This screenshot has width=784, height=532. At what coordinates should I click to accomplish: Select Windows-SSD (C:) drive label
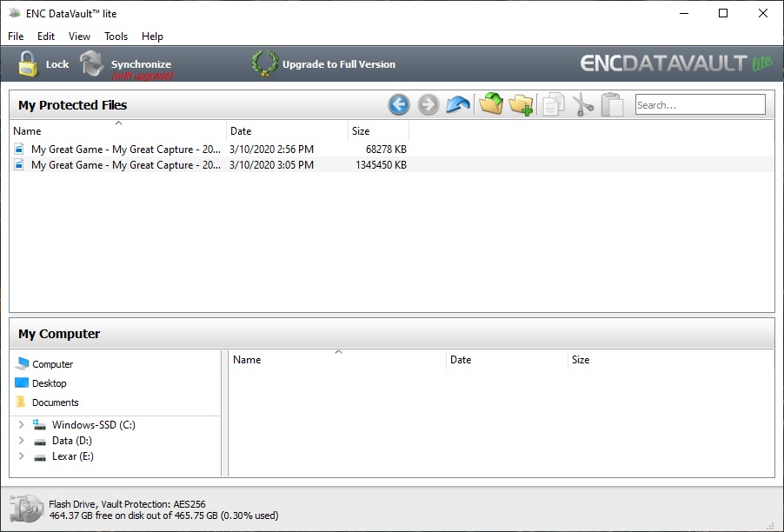tap(94, 424)
